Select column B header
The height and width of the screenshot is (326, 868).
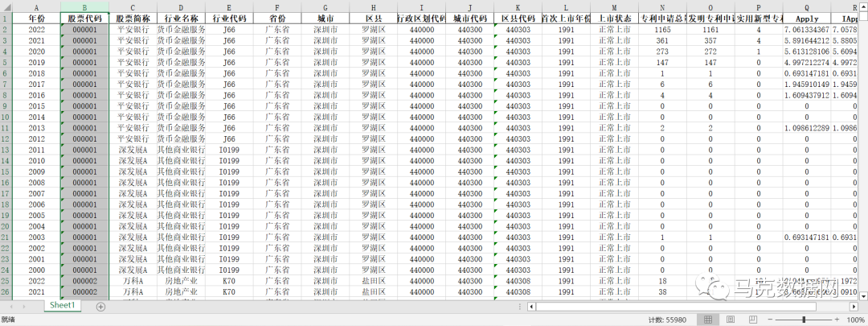click(x=84, y=7)
